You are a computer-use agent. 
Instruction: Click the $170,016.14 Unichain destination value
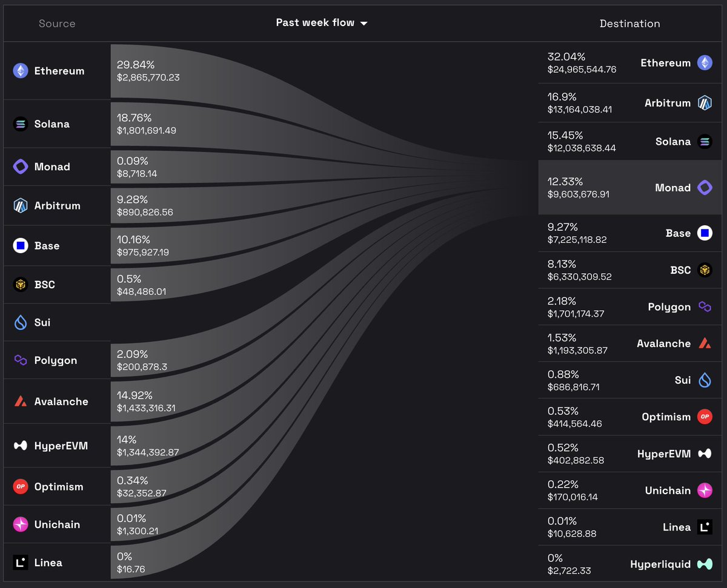click(x=573, y=497)
